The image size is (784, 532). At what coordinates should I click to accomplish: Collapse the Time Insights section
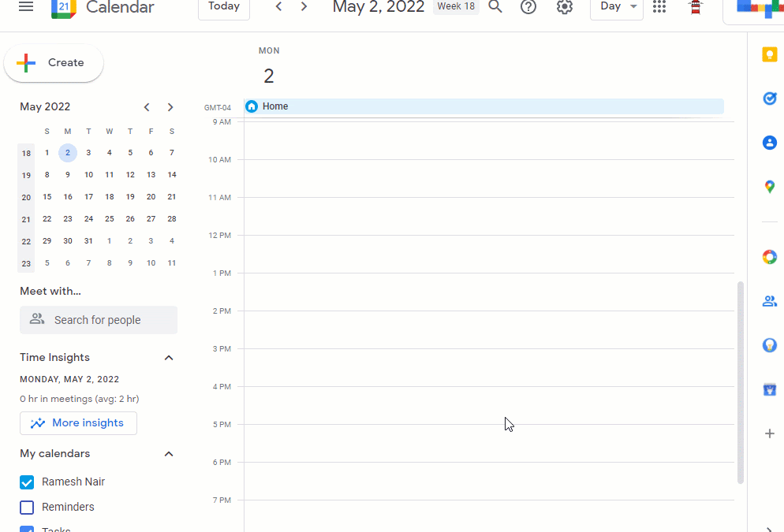point(169,358)
